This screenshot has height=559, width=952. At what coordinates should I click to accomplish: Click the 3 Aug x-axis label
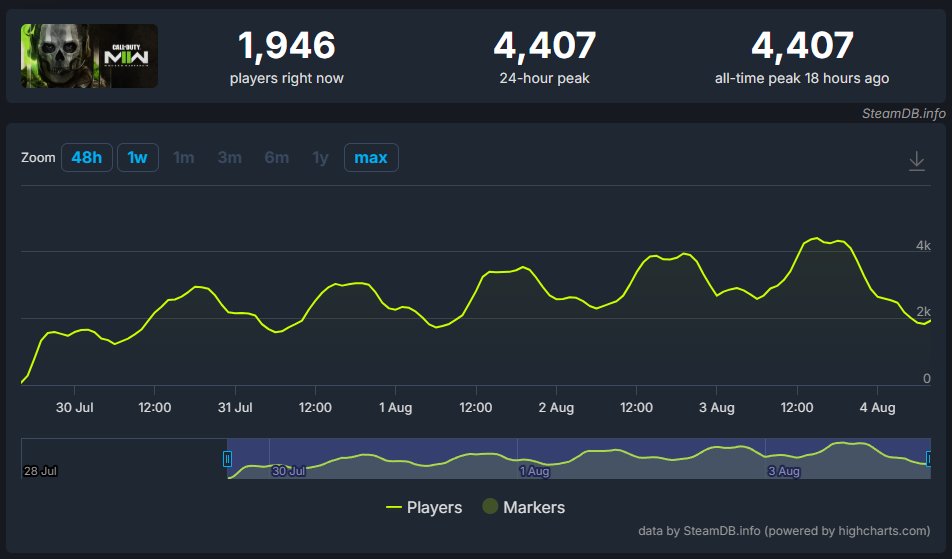click(716, 408)
